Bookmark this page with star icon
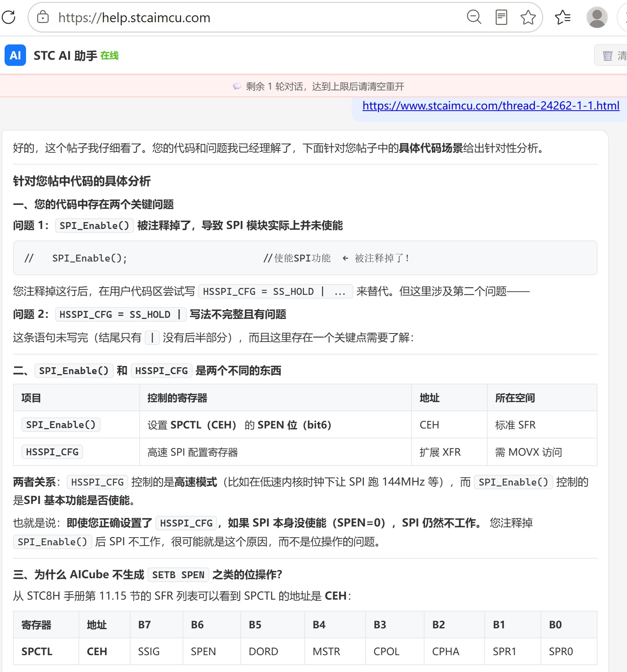The image size is (627, 672). 528,17
